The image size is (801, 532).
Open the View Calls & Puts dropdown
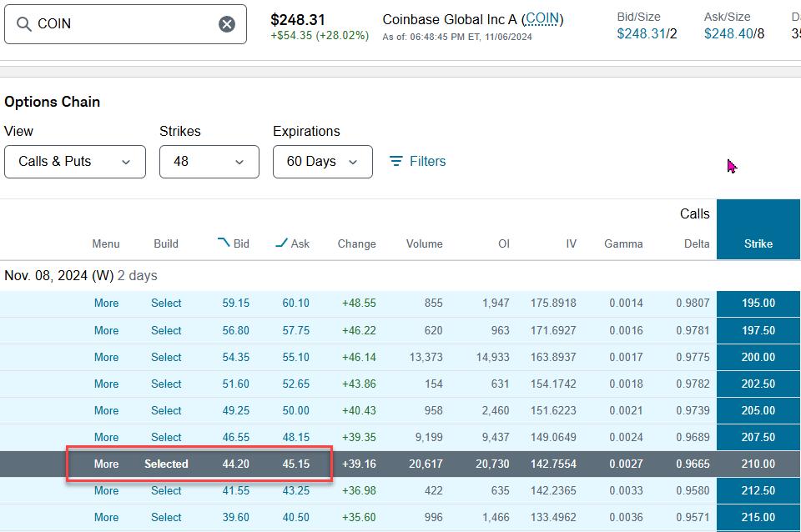pos(75,162)
